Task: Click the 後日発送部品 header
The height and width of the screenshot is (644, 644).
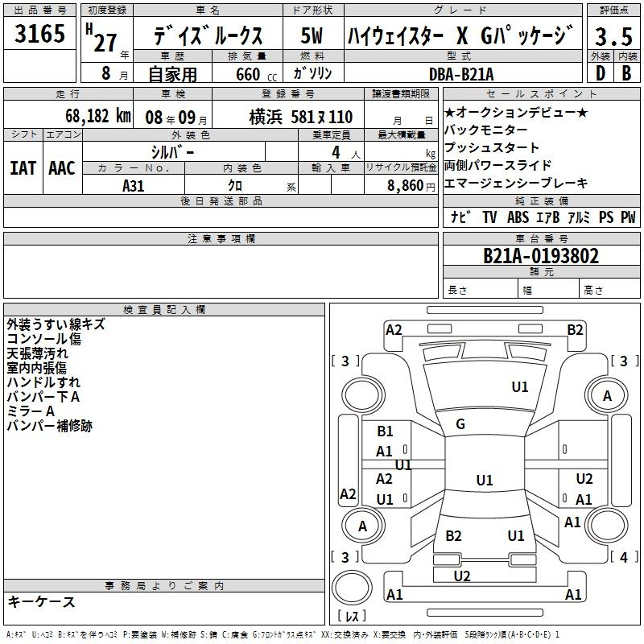Action: pos(221,200)
